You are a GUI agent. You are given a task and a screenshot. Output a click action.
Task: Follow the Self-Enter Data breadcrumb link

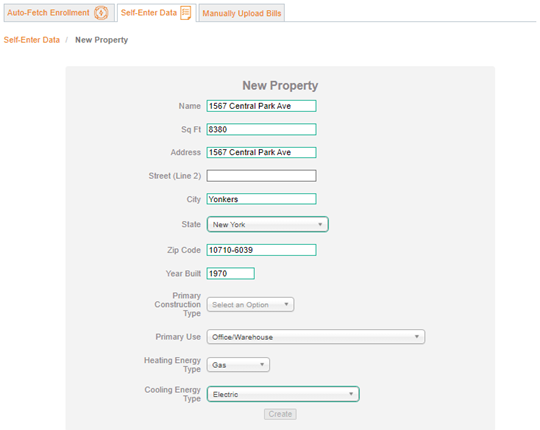coord(32,40)
